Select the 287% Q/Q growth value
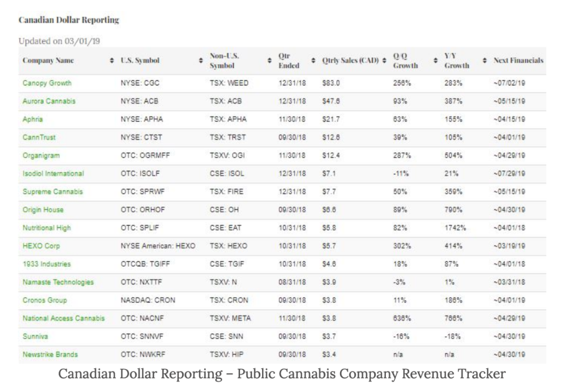Image resolution: width=570 pixels, height=392 pixels. click(402, 155)
